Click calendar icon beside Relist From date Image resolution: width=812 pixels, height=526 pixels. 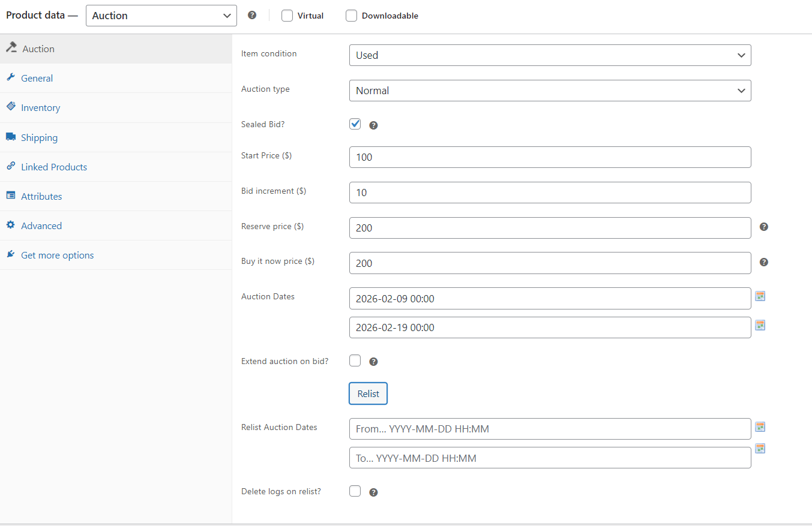(x=760, y=427)
